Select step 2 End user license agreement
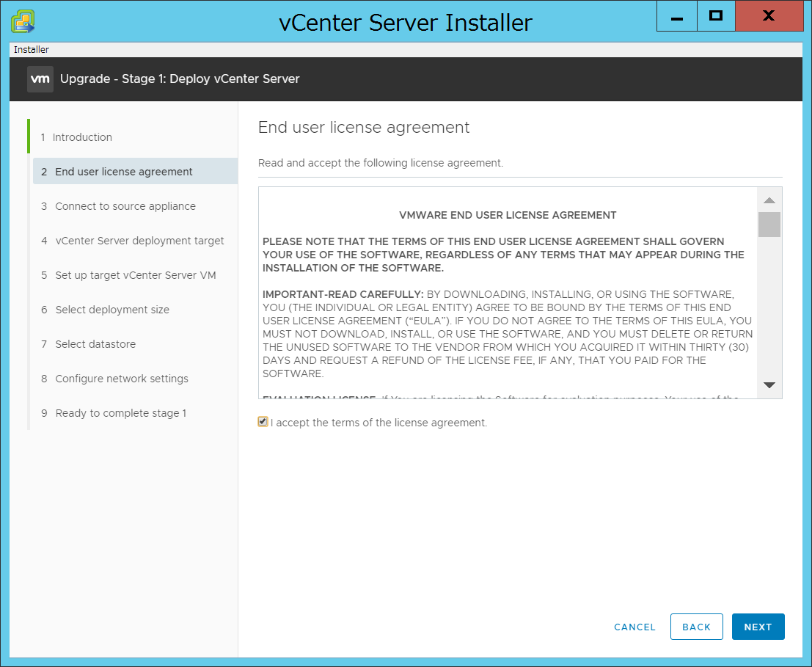The height and width of the screenshot is (667, 812). pyautogui.click(x=135, y=172)
